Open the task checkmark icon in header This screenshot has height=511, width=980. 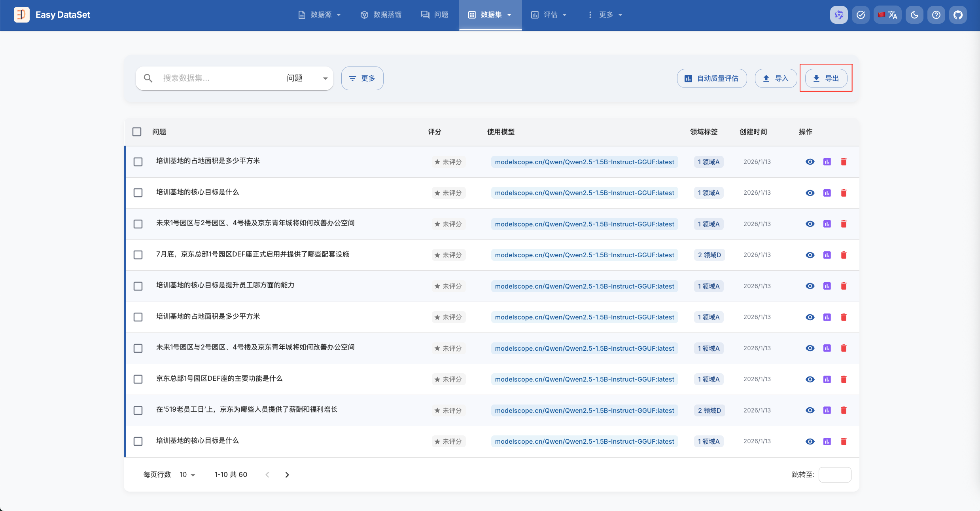click(x=861, y=15)
